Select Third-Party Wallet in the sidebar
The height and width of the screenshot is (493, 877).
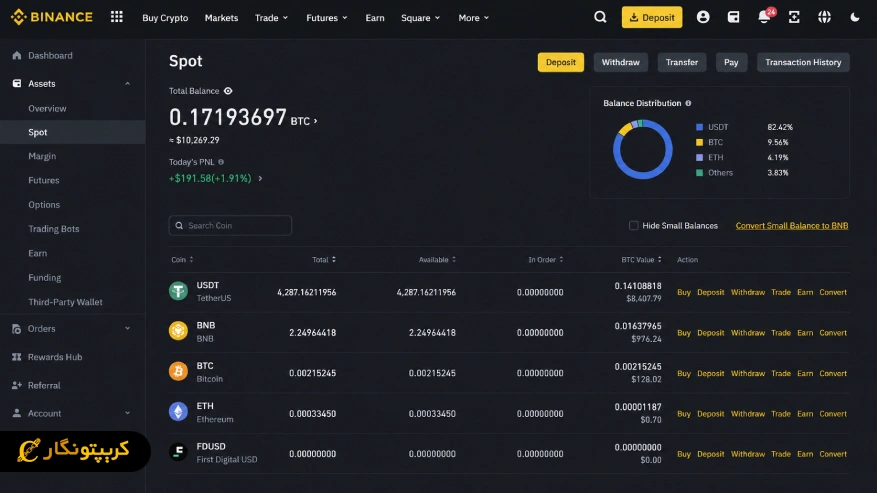(65, 302)
